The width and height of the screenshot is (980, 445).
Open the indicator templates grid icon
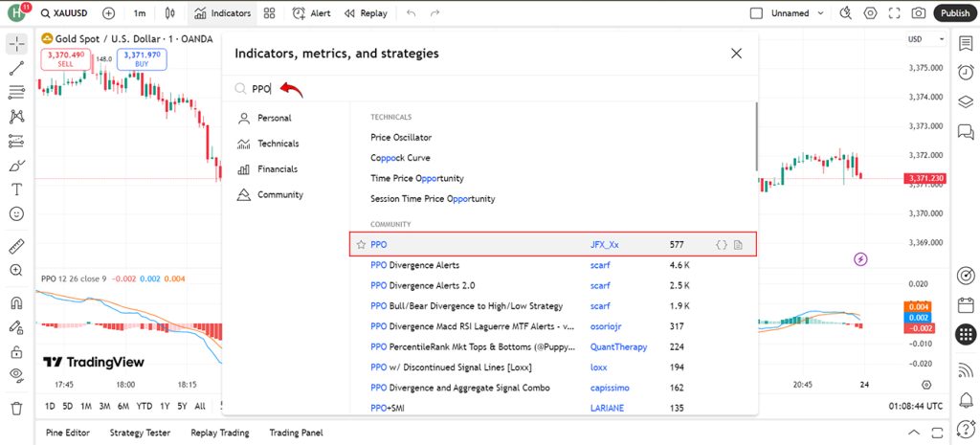[x=270, y=13]
